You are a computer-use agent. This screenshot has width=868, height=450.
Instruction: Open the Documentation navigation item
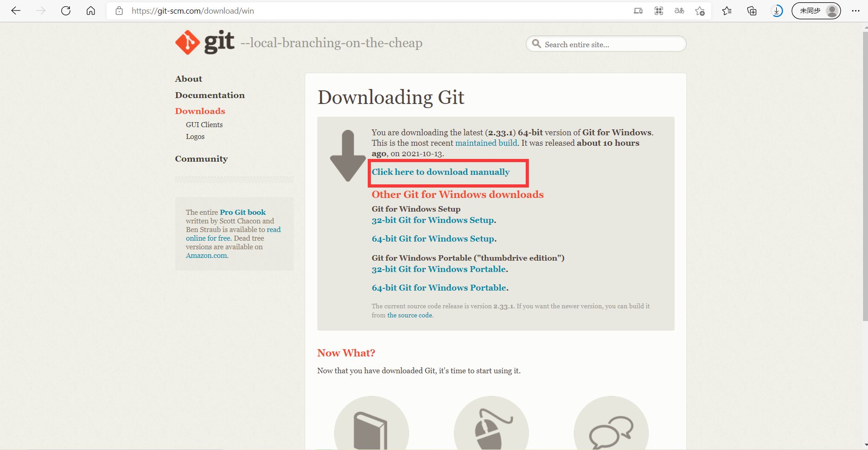tap(210, 95)
